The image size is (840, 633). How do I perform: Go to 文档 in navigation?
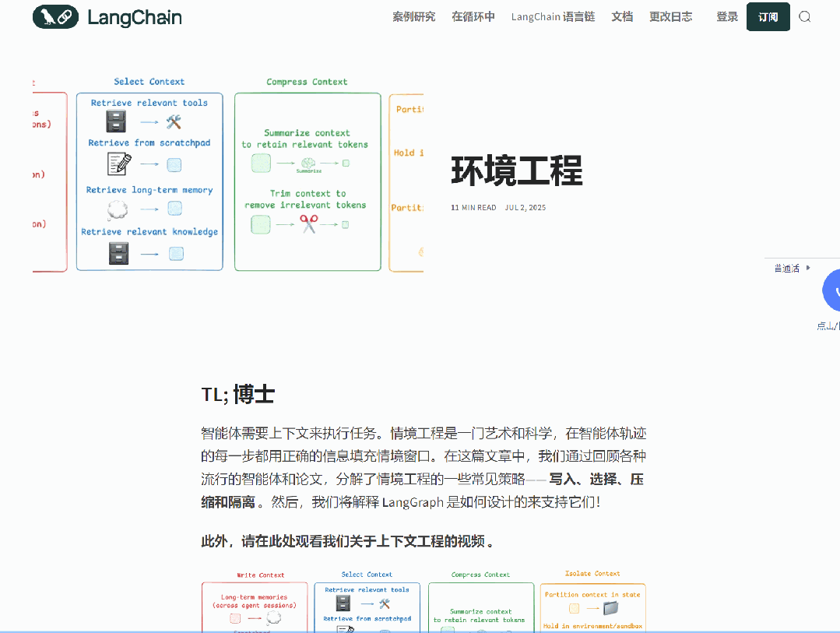(622, 16)
